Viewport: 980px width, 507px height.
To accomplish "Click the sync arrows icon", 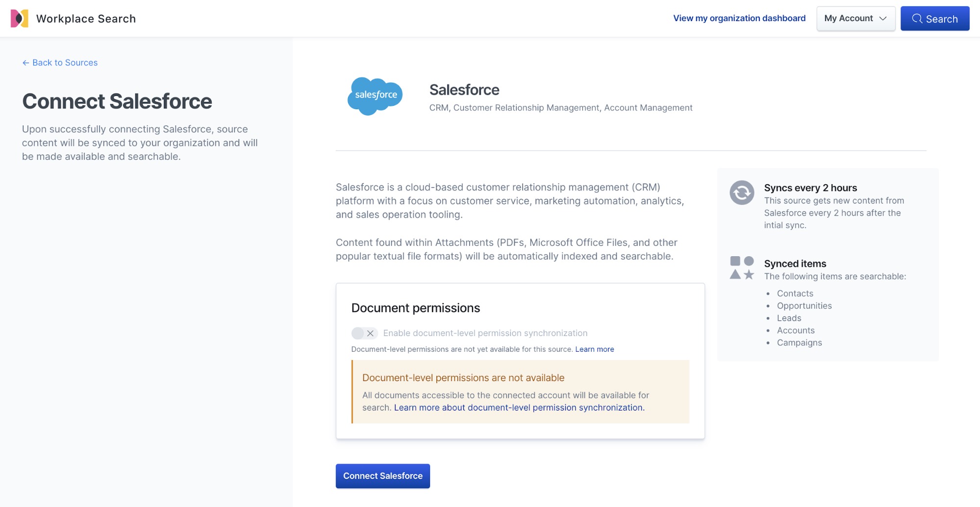I will point(742,193).
